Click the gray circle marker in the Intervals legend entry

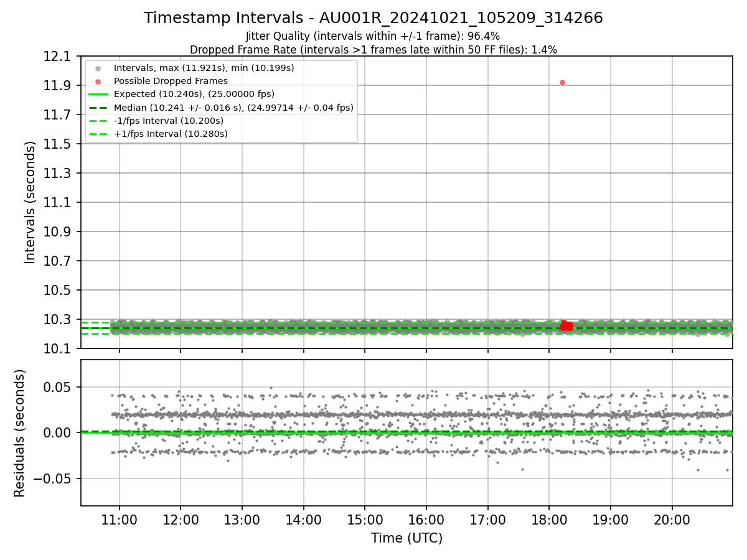pos(98,68)
